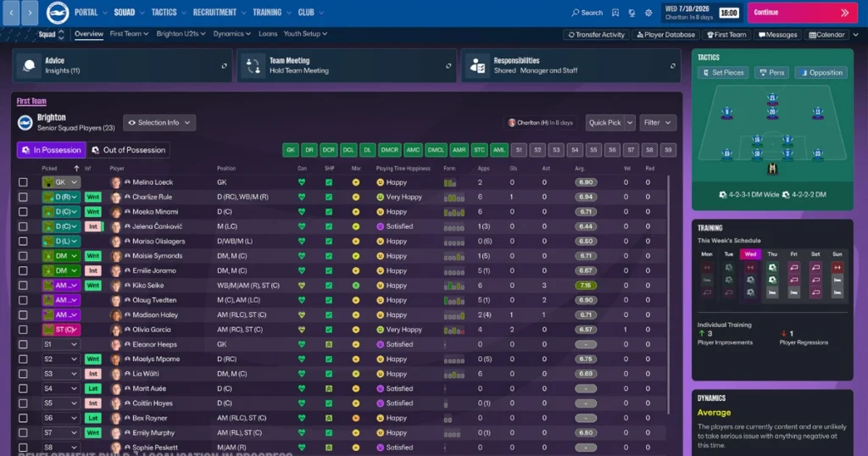Tick the checkbox for Melina Loeck

(23, 182)
